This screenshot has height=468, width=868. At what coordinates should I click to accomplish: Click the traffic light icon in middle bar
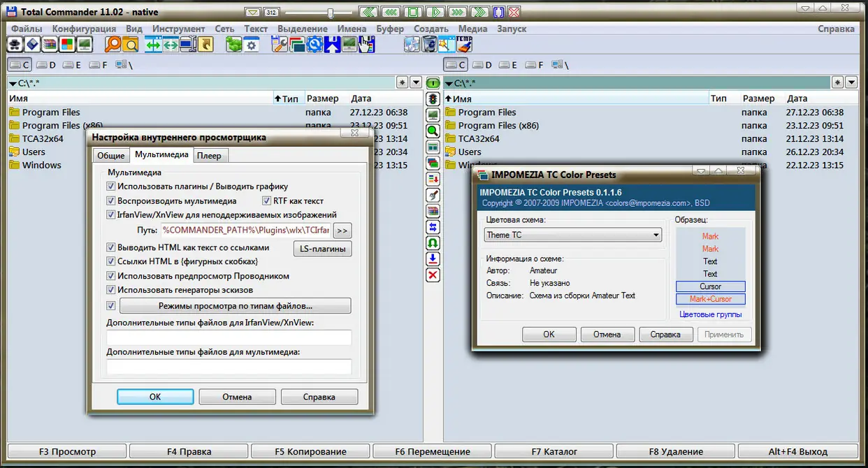click(x=433, y=98)
